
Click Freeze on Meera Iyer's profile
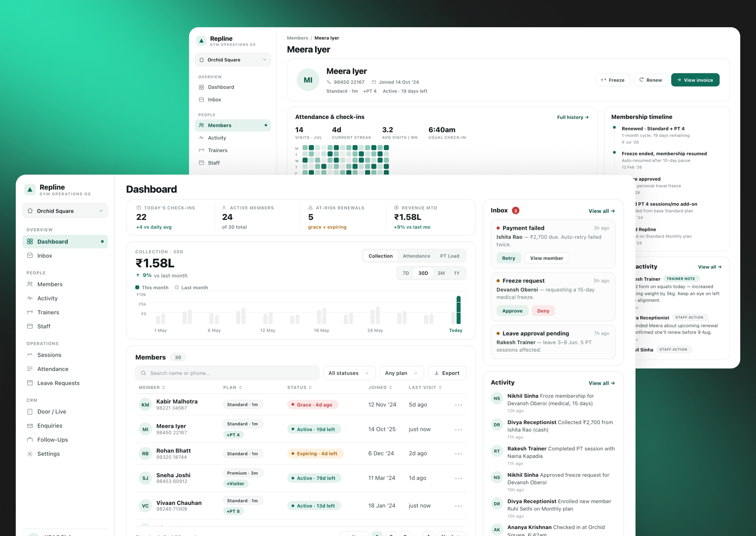pos(613,80)
